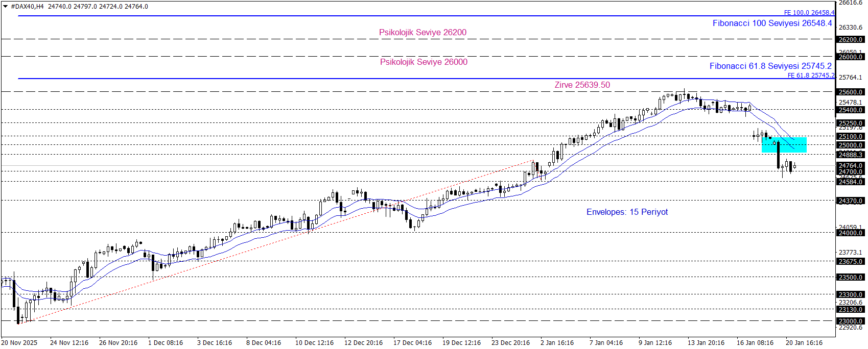This screenshot has height=349, width=868.
Task: Click the '7 Jan 04:16' time axis label
Action: tap(606, 342)
